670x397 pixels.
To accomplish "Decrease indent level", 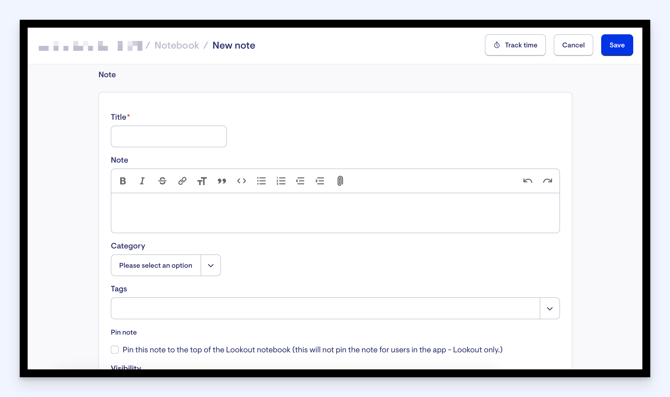I will coord(300,181).
